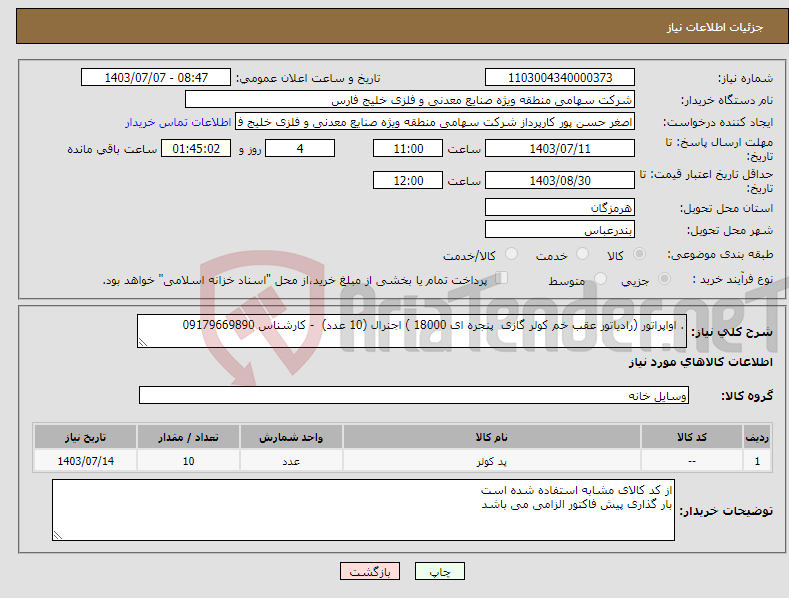Click the تاریخ نیاز column header
Image resolution: width=789 pixels, height=598 pixels.
click(85, 437)
